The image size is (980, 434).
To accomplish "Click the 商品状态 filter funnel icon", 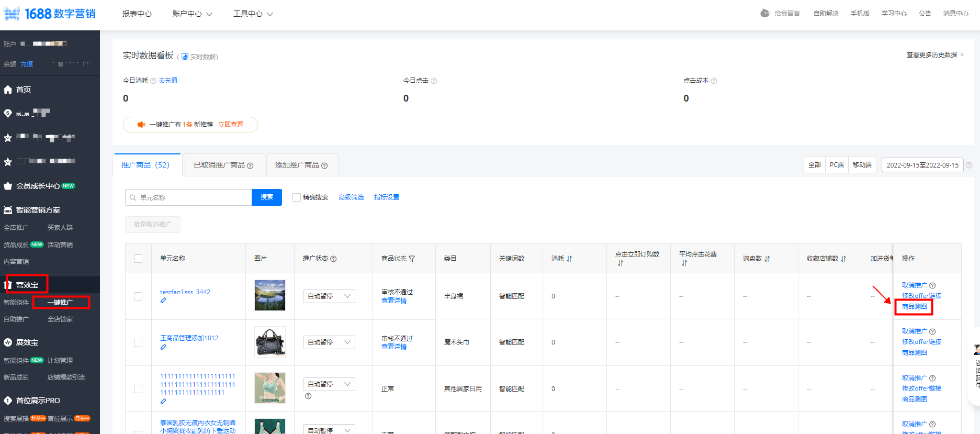I will coord(412,259).
